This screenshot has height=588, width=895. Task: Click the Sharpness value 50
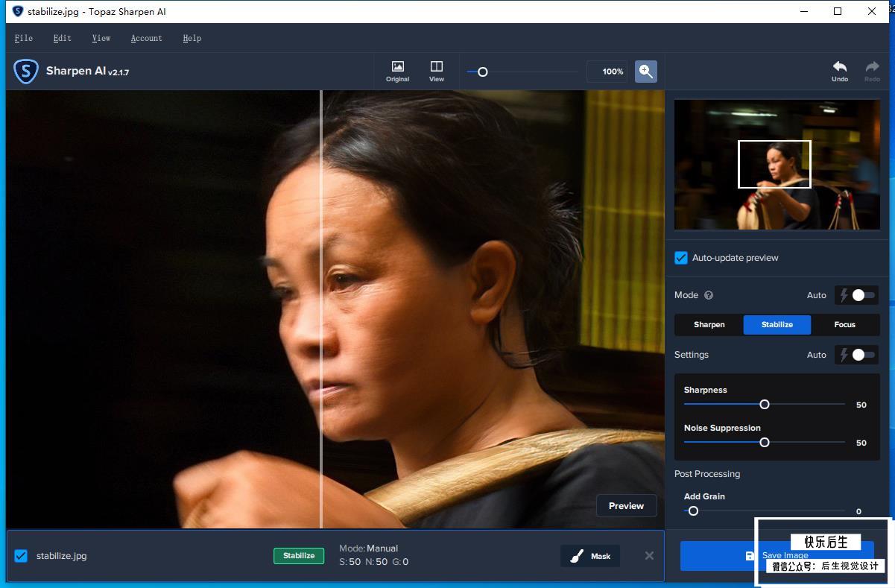[861, 405]
